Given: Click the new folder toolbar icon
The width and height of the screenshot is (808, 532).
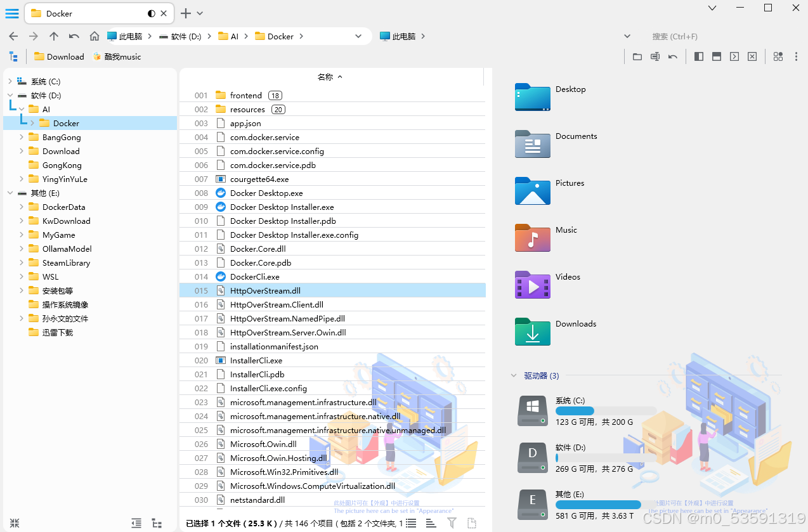Looking at the screenshot, I should coord(637,56).
